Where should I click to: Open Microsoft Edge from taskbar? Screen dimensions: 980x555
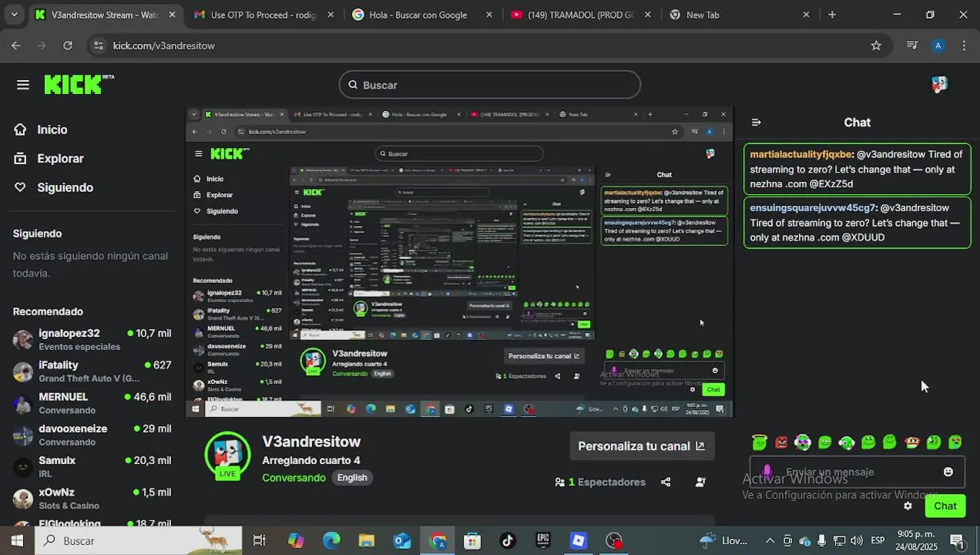[x=331, y=541]
